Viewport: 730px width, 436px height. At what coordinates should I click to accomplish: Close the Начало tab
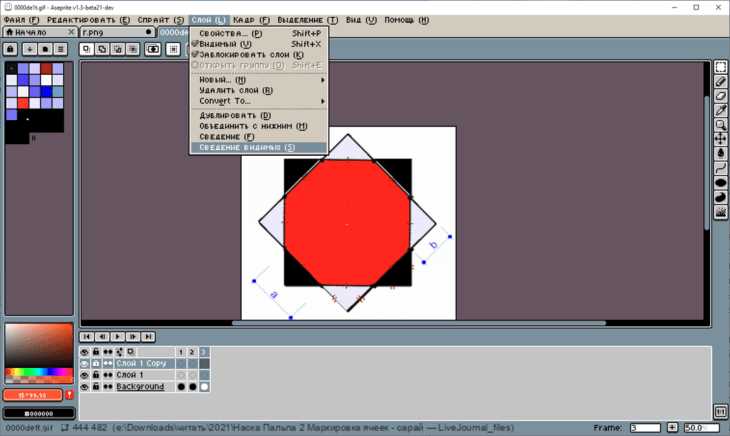point(71,32)
